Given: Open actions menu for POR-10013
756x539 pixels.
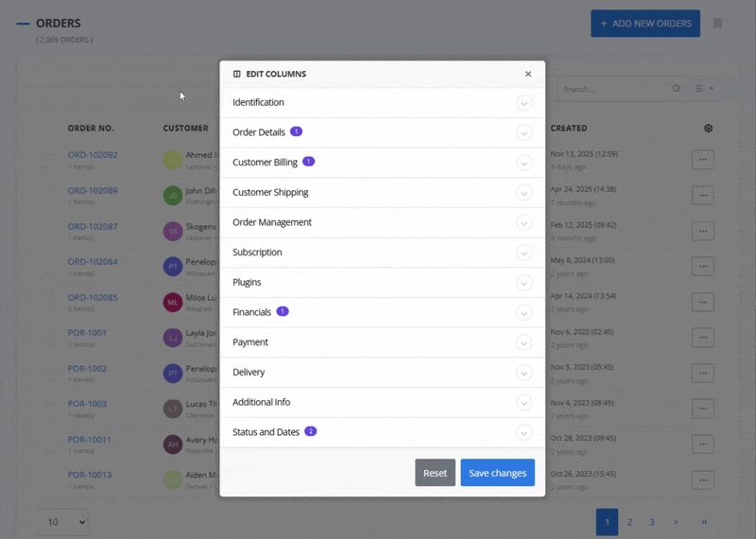Looking at the screenshot, I should coord(702,479).
